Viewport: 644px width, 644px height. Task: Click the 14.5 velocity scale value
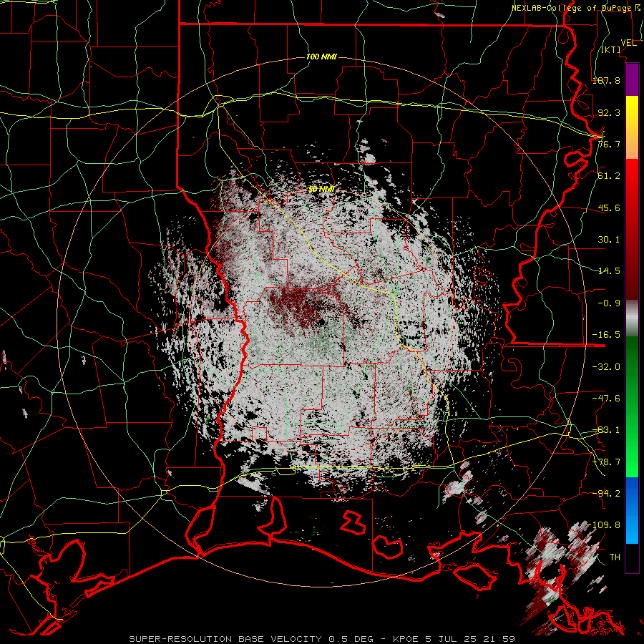(609, 271)
